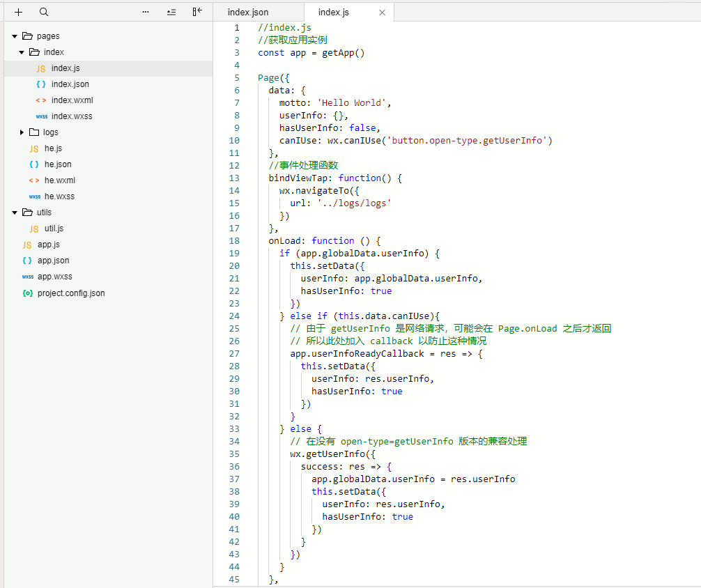The width and height of the screenshot is (701, 588).
Task: Hide the file tree sidebar panel
Action: pos(197,13)
